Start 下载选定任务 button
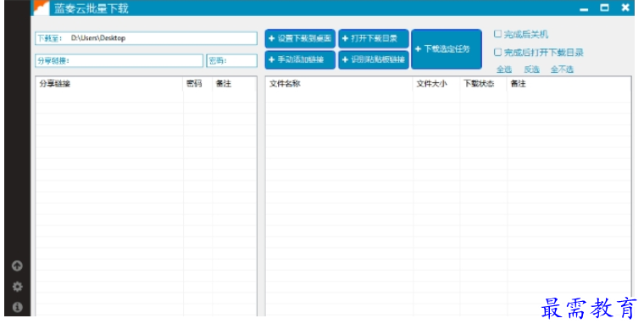Image resolution: width=644 pixels, height=335 pixels. (447, 49)
